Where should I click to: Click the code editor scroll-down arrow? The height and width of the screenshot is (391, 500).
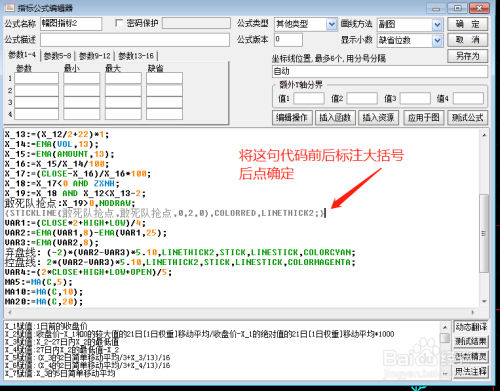[x=484, y=301]
